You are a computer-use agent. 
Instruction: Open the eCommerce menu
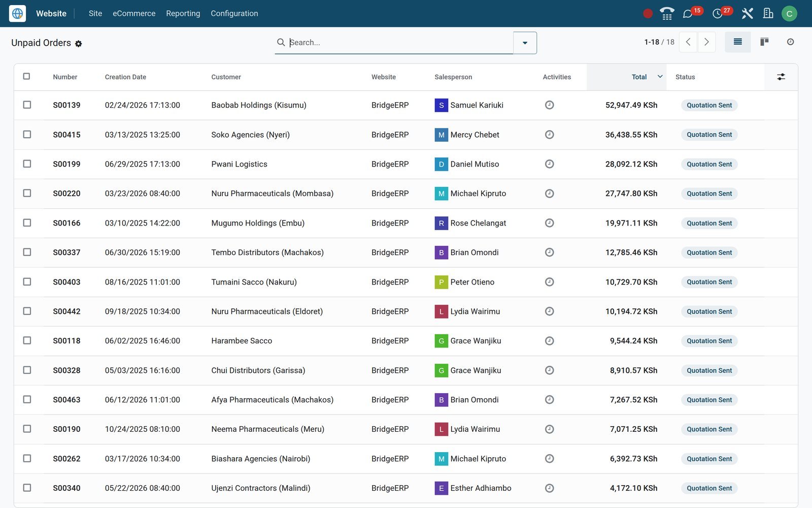click(x=134, y=14)
